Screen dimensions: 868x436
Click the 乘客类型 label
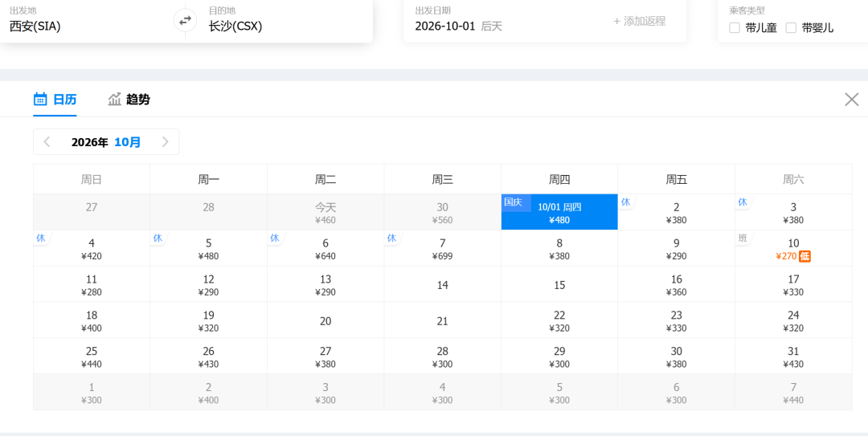(747, 10)
